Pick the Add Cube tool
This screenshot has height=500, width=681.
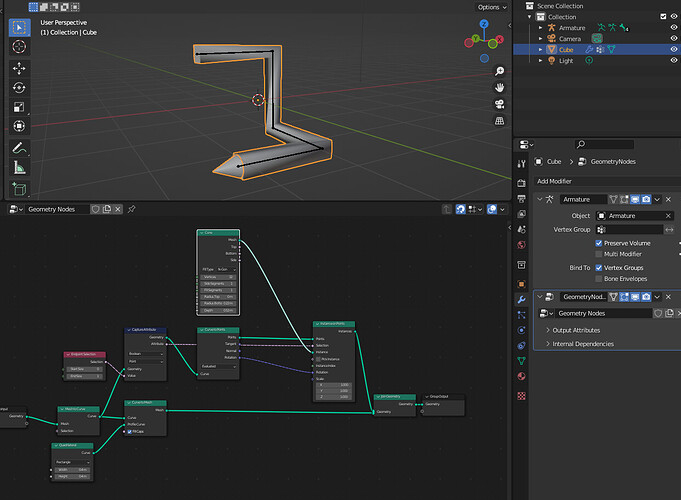(x=19, y=189)
